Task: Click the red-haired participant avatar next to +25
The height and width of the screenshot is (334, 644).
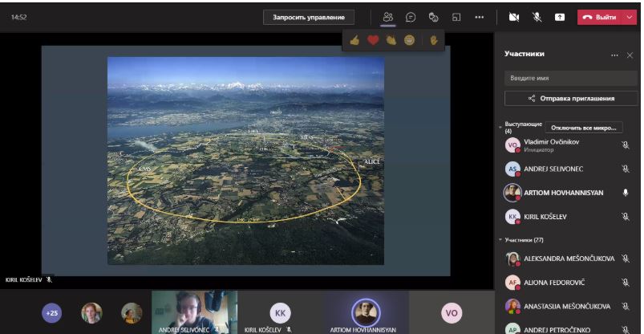Action: click(x=91, y=313)
